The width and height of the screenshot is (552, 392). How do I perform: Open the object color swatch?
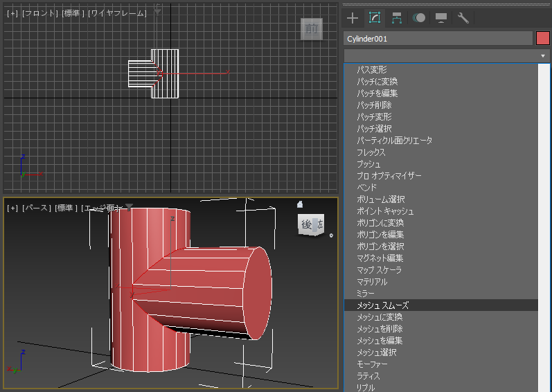click(542, 38)
